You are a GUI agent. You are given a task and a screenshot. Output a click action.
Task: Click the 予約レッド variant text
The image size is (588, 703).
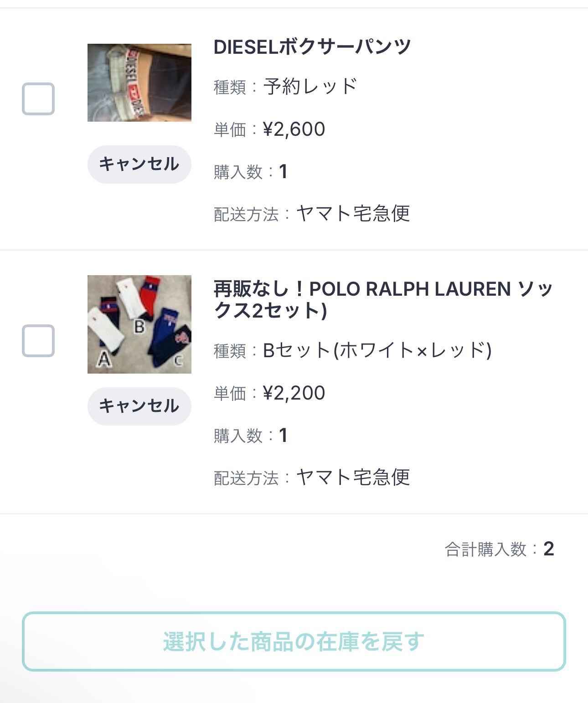(x=310, y=87)
